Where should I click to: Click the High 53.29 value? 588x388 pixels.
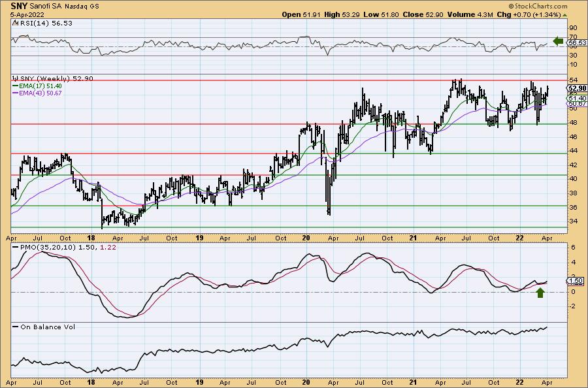(340, 14)
